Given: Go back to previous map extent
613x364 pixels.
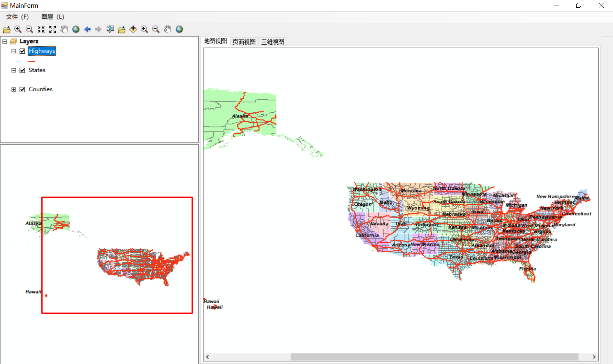Looking at the screenshot, I should [87, 29].
